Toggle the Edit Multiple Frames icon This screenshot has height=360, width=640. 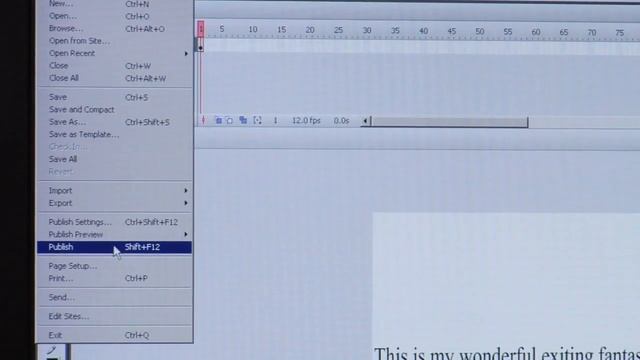coord(243,120)
